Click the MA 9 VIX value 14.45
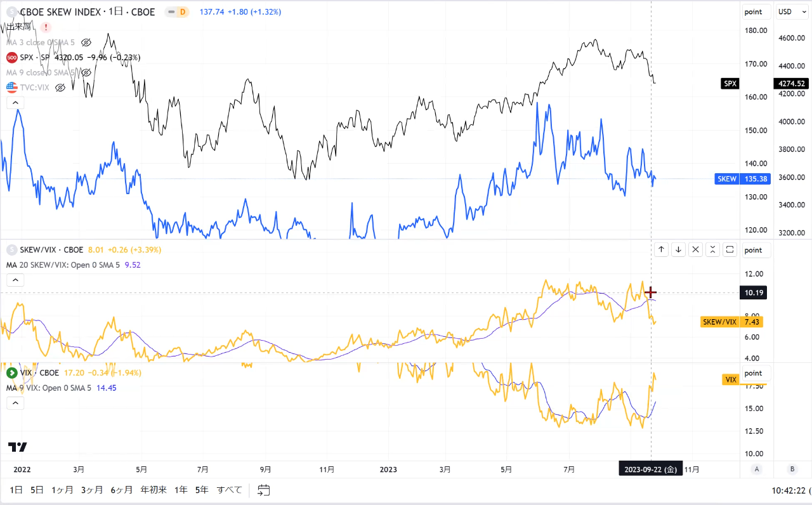Image resolution: width=812 pixels, height=505 pixels. [106, 388]
